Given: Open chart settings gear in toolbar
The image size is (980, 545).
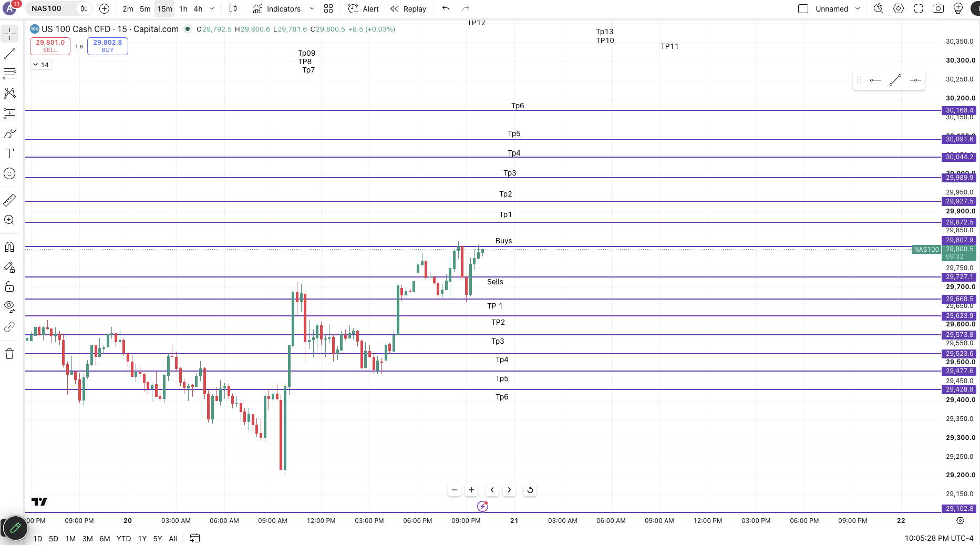Looking at the screenshot, I should (x=899, y=8).
